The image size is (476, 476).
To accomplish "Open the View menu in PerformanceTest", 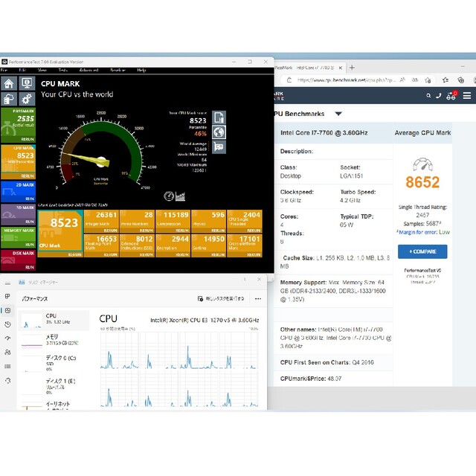I will 42,70.
